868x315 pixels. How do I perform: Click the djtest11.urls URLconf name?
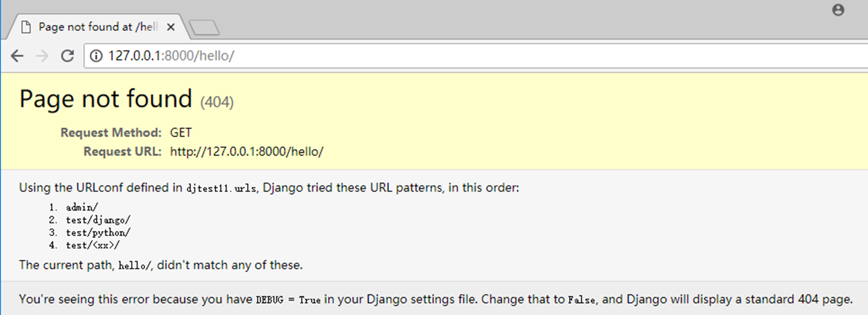(222, 188)
